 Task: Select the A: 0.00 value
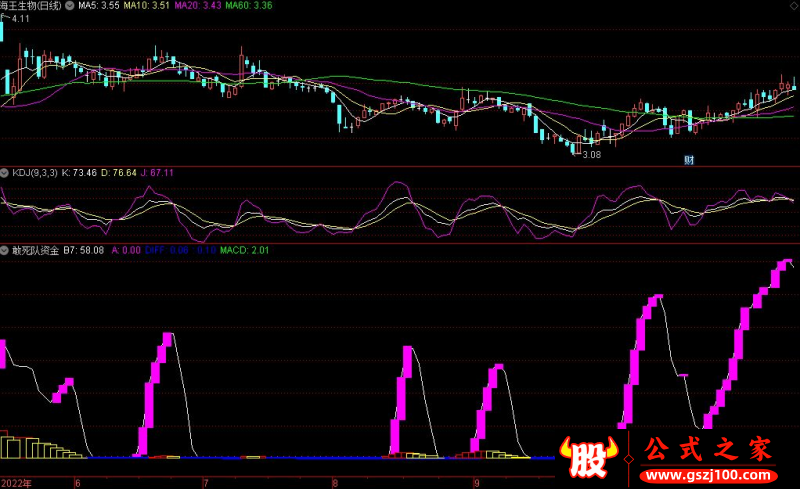(x=126, y=251)
